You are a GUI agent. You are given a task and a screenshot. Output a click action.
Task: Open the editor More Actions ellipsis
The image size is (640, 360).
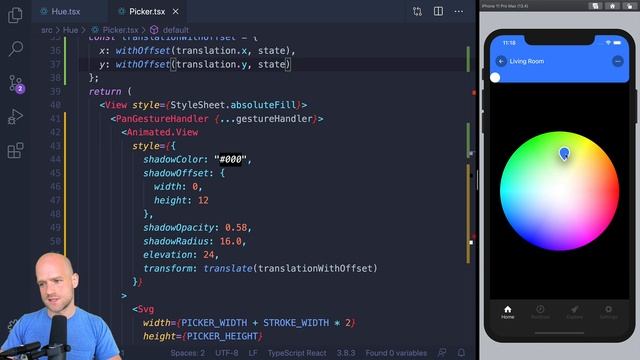pyautogui.click(x=459, y=11)
